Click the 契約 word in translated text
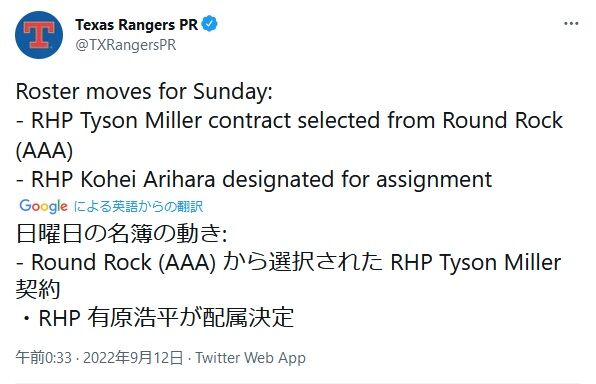Screen dimensions: 596x384 click(38, 290)
